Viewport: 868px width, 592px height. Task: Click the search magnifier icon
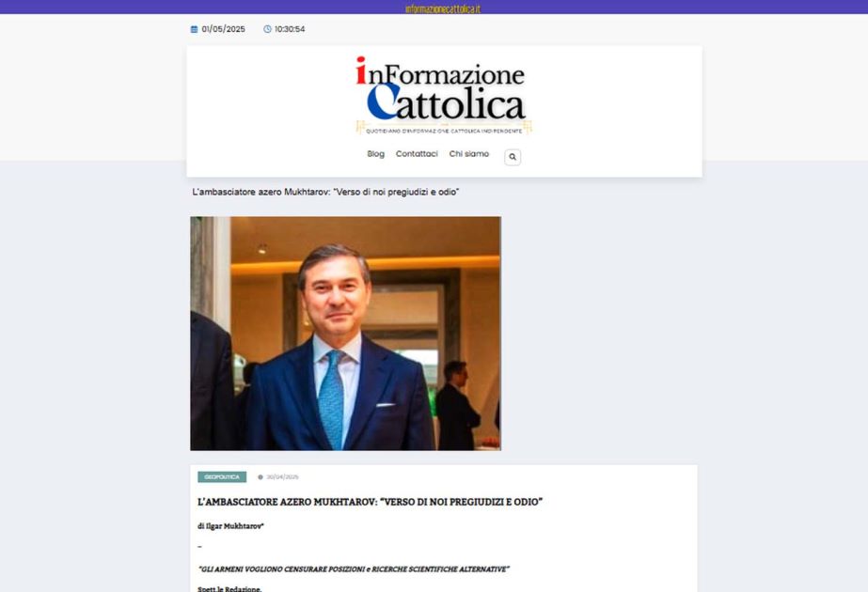coord(513,157)
